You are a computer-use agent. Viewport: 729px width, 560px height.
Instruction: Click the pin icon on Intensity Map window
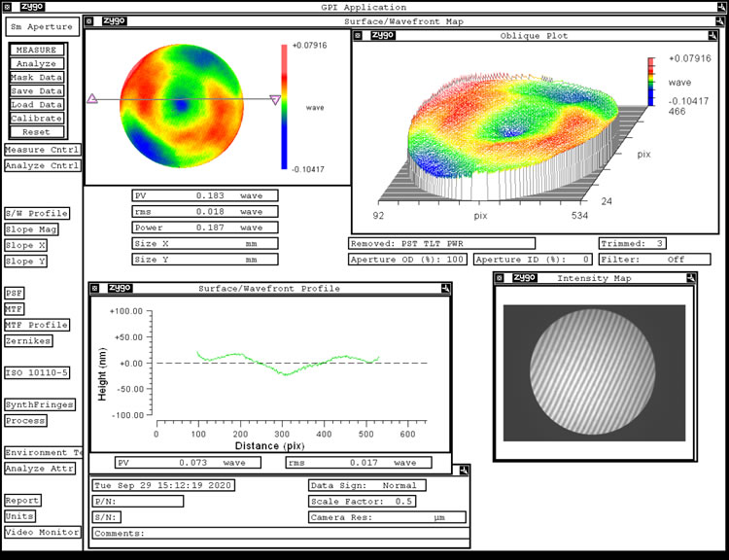(x=689, y=278)
